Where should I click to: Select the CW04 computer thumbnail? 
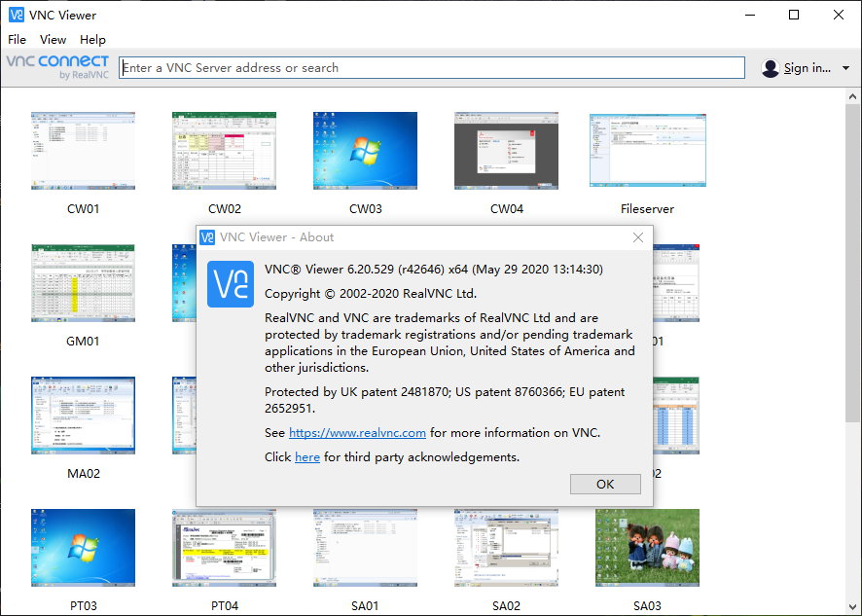(x=506, y=151)
